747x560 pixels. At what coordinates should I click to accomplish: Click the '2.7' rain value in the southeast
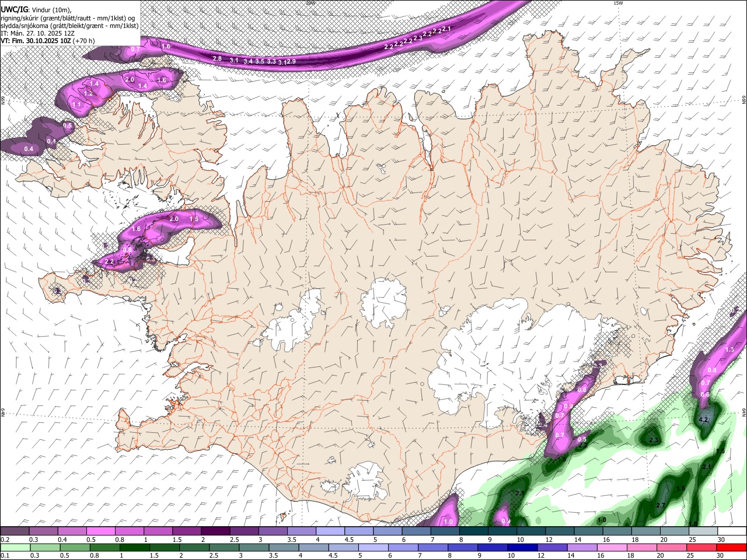(661, 505)
